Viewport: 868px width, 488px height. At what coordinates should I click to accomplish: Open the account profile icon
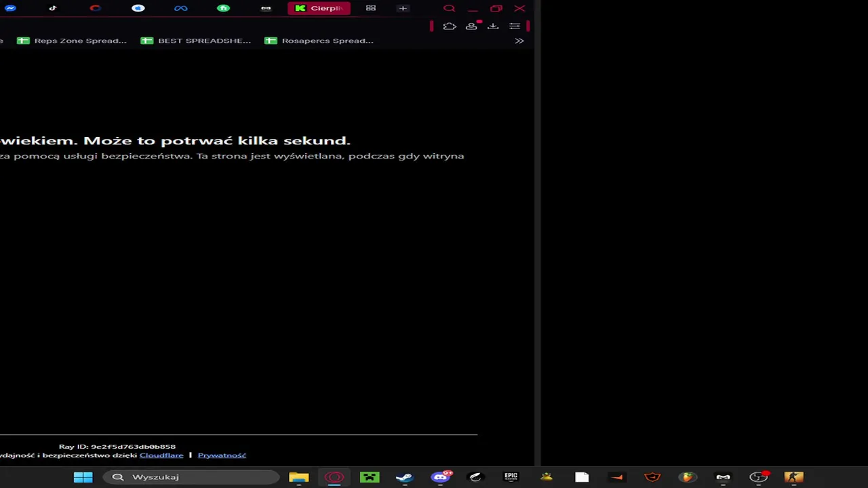[471, 26]
